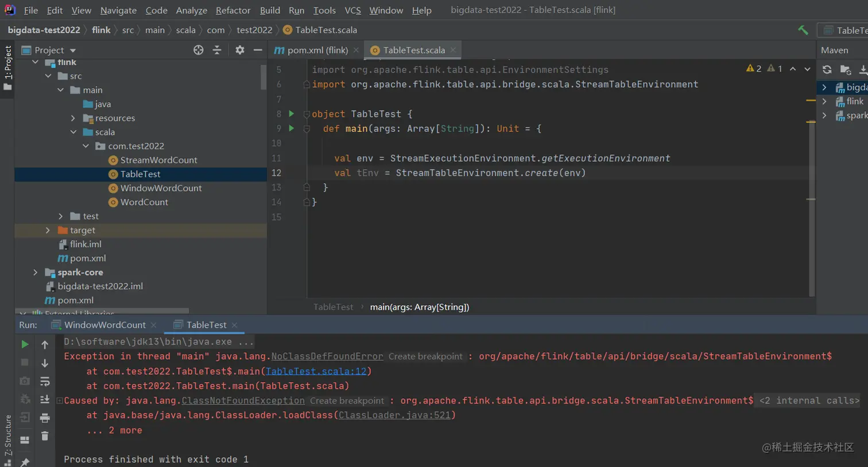
Task: Click the restore layout icon in Run panel
Action: [x=25, y=440]
